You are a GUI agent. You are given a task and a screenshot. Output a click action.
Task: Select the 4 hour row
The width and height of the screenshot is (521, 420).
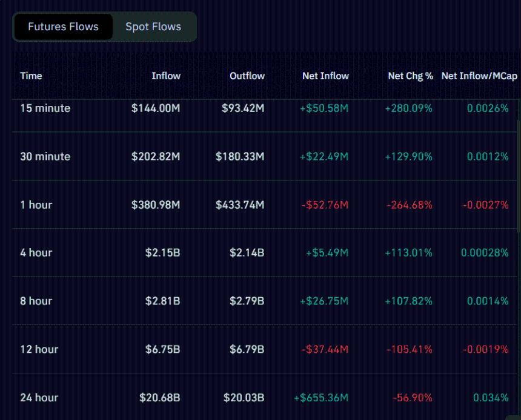[x=260, y=252]
